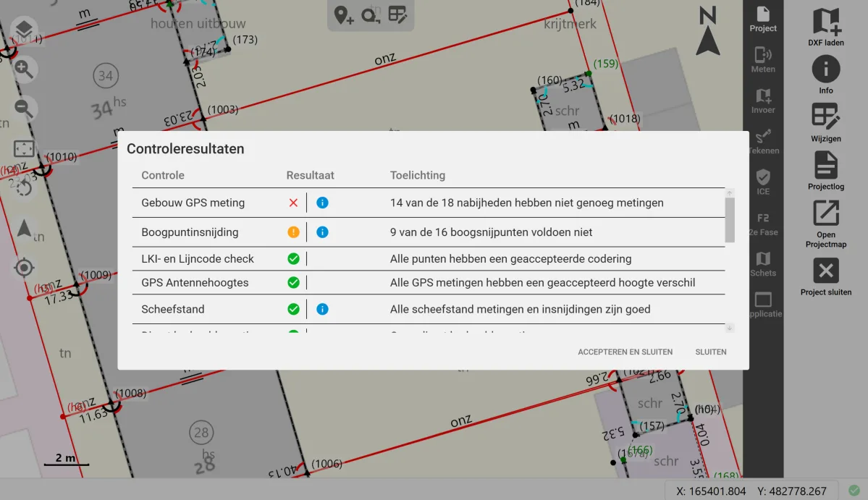868x500 pixels.
Task: Show info for Gebouw GPS meting
Action: 322,203
